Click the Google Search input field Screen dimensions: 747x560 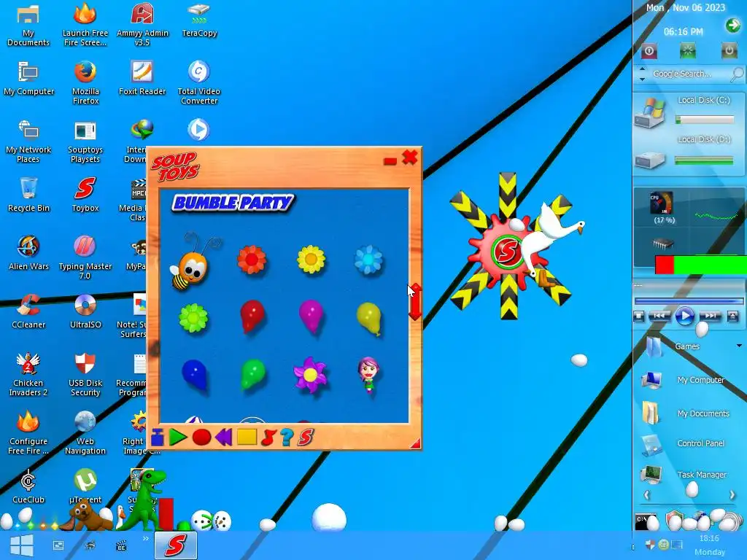coord(689,74)
